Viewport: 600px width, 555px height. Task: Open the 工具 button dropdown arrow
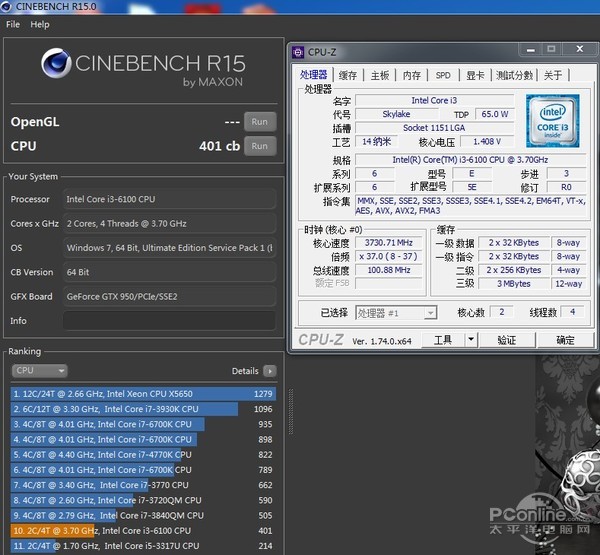(x=471, y=340)
